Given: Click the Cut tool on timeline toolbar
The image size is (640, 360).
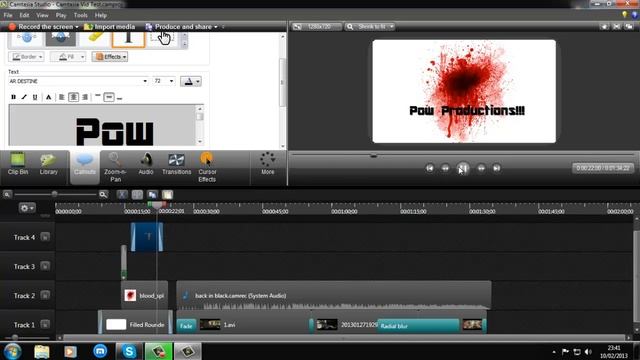Looking at the screenshot, I should pos(122,195).
